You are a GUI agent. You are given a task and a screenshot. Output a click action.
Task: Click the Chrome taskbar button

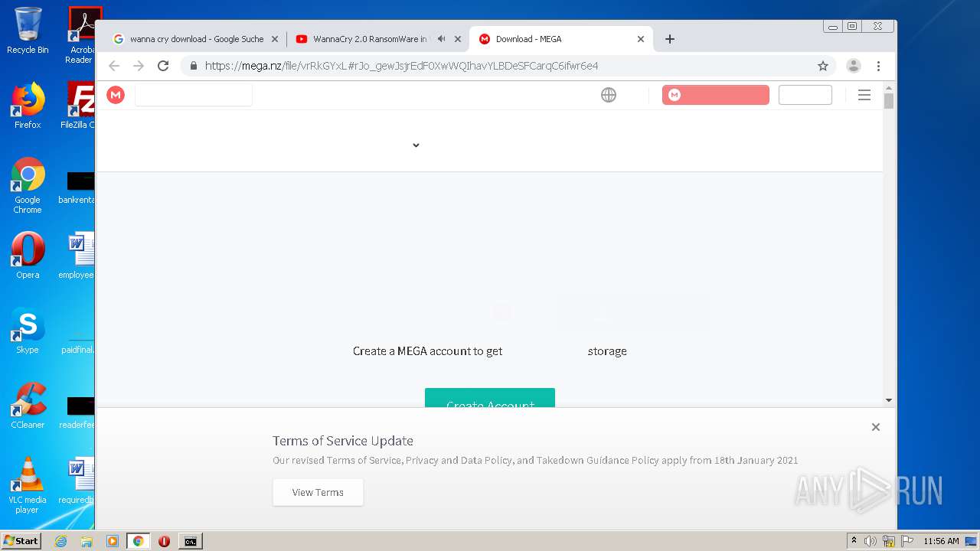[x=139, y=541]
